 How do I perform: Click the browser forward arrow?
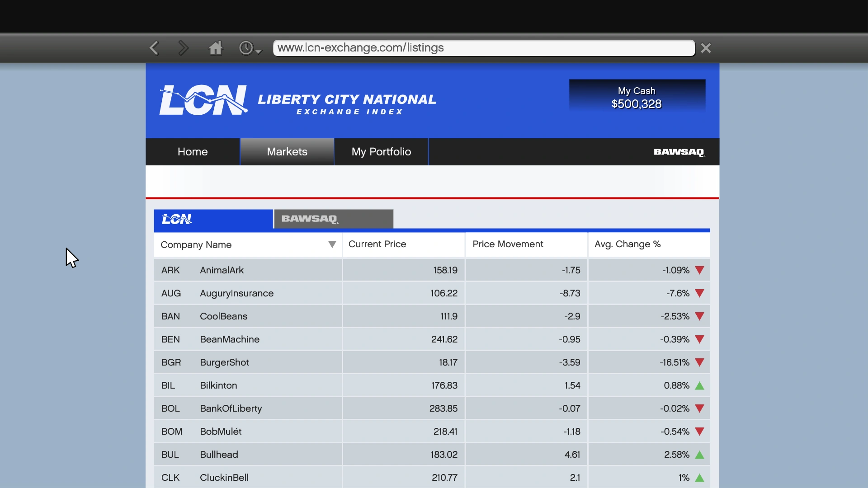tap(183, 48)
